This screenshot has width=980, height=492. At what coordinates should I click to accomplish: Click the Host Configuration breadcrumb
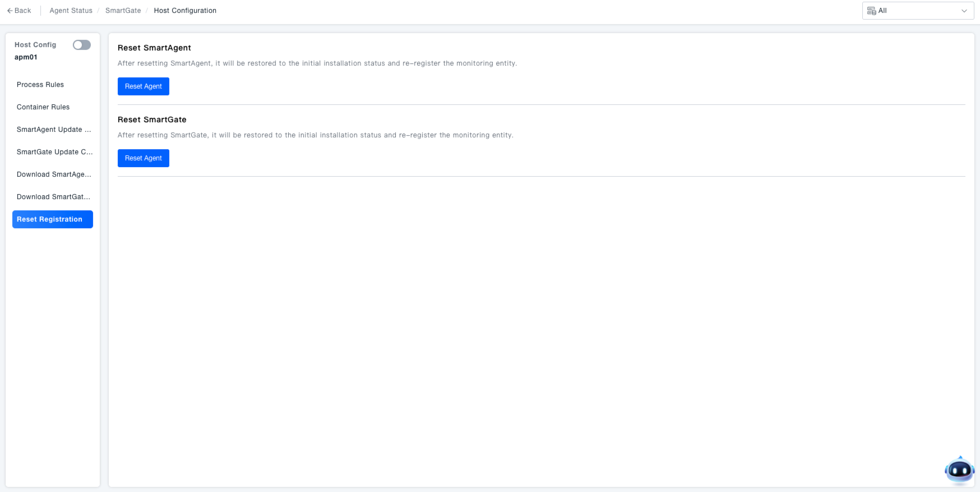[185, 11]
